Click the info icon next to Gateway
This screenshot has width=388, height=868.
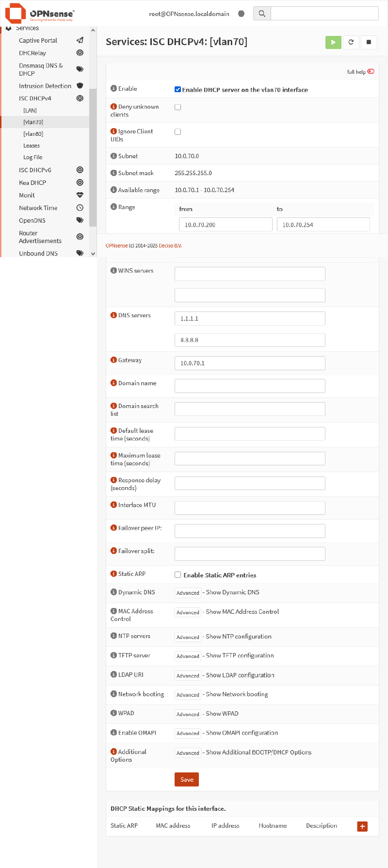tap(113, 360)
